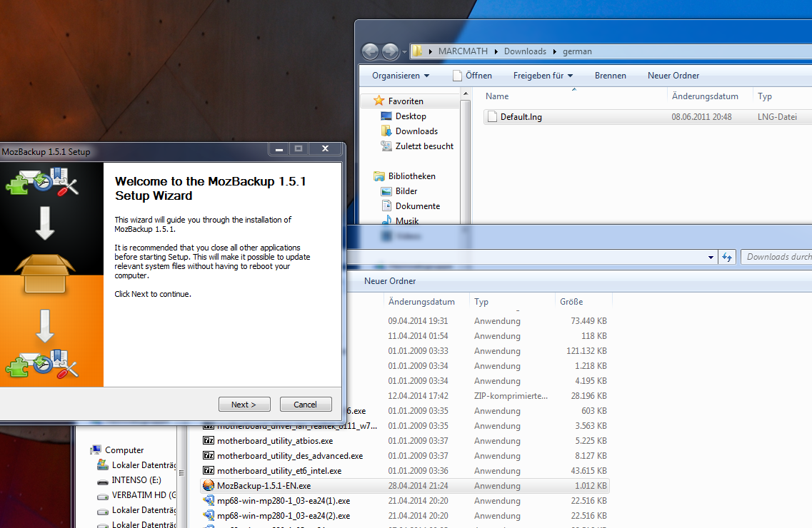Select Favoriten star in navigation pane
Image resolution: width=812 pixels, height=528 pixels.
point(379,101)
